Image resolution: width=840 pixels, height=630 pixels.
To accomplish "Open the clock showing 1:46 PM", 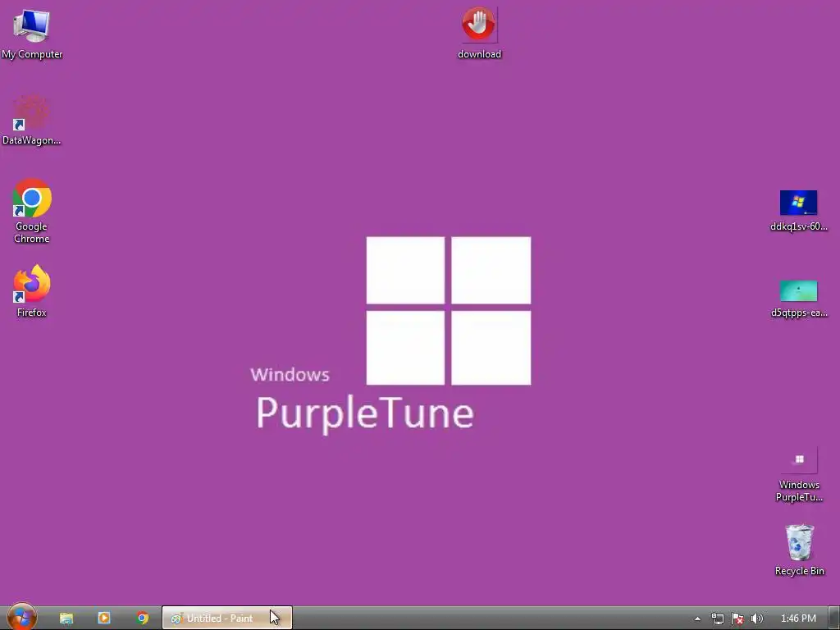I will [798, 619].
